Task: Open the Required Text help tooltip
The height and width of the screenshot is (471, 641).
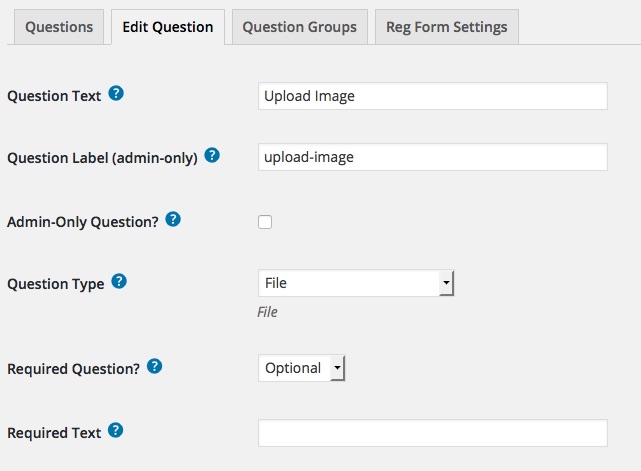Action: coord(116,431)
